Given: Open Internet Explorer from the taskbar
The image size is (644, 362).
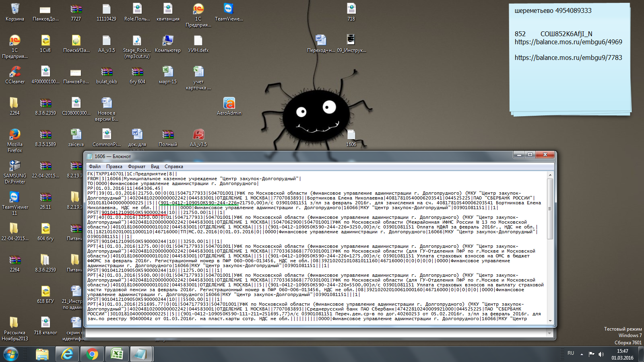Looking at the screenshot, I should point(67,354).
